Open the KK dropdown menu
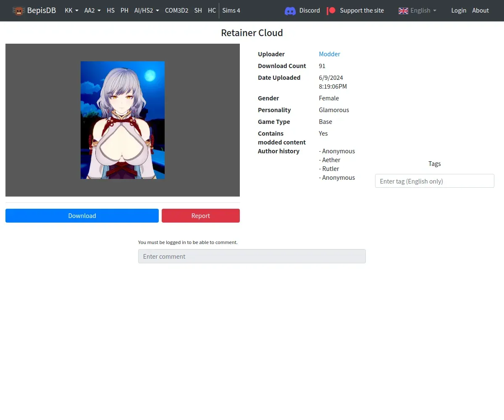Screen dimensions: 504x420 [x=71, y=10]
